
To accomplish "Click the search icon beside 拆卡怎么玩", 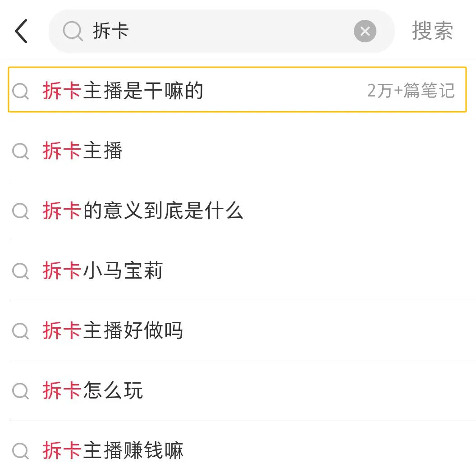I will pos(20,391).
